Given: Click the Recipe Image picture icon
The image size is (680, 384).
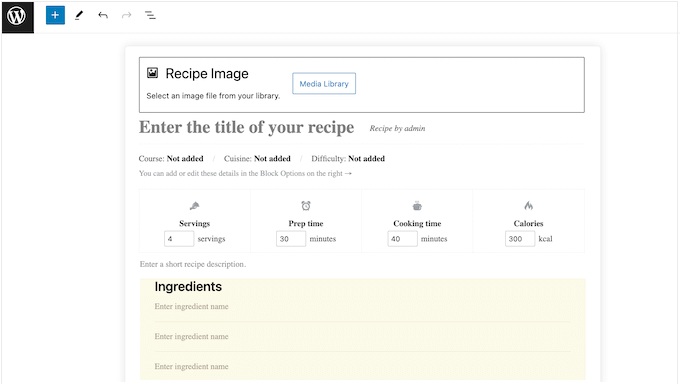Looking at the screenshot, I should [152, 72].
